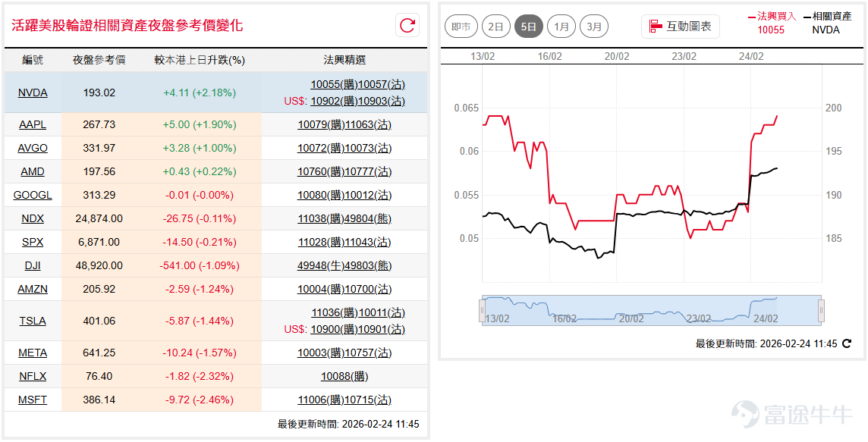Screen dimensions: 868x442
Task: Switch chart to 即市 view
Action: [461, 27]
